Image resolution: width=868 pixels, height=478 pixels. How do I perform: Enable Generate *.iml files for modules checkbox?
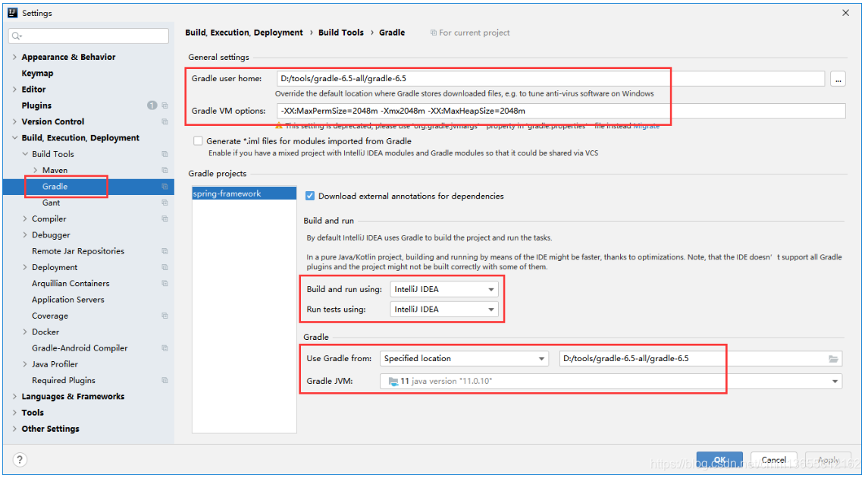(198, 140)
